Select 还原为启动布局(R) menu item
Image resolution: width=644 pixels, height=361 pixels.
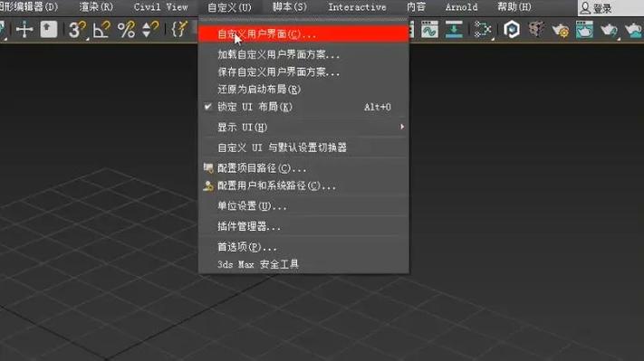(303, 90)
